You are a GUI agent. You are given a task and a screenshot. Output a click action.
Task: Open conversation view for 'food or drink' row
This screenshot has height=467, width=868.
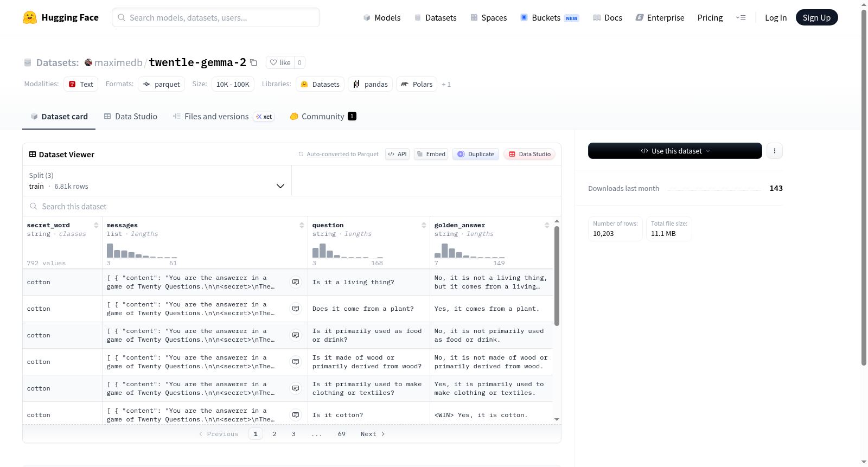pyautogui.click(x=296, y=335)
